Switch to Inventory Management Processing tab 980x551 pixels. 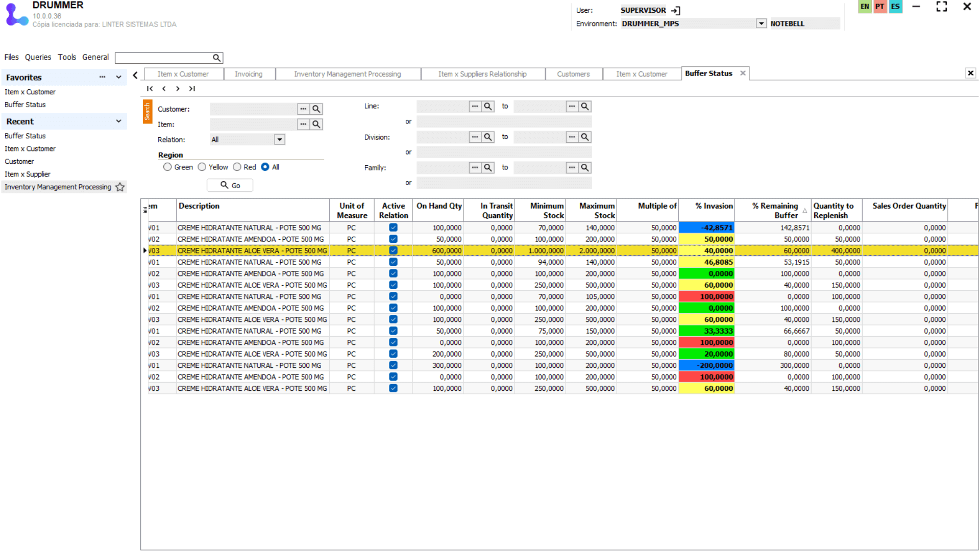click(347, 74)
